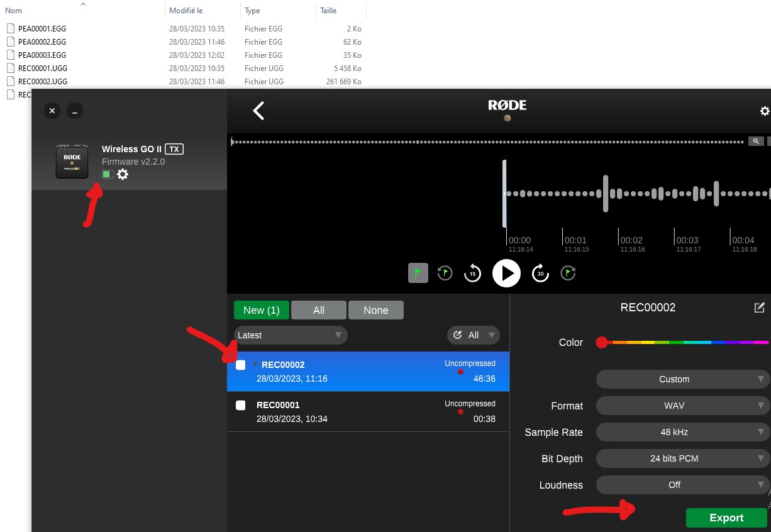This screenshot has height=532, width=771.
Task: Click the waveform zoom magnifier icon
Action: (756, 141)
